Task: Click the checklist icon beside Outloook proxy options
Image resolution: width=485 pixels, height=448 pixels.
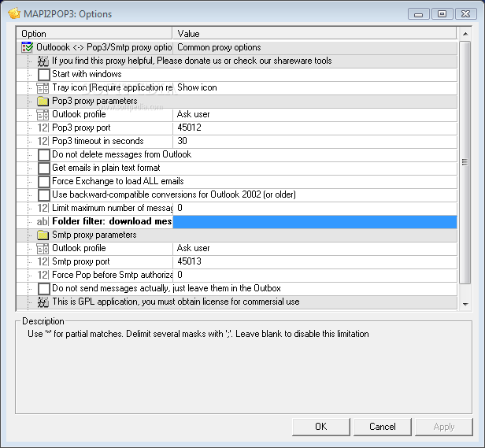Action: [27, 47]
